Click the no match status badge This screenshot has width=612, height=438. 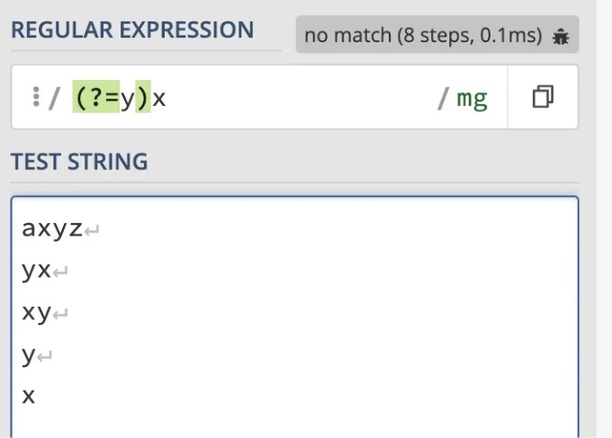pos(437,34)
